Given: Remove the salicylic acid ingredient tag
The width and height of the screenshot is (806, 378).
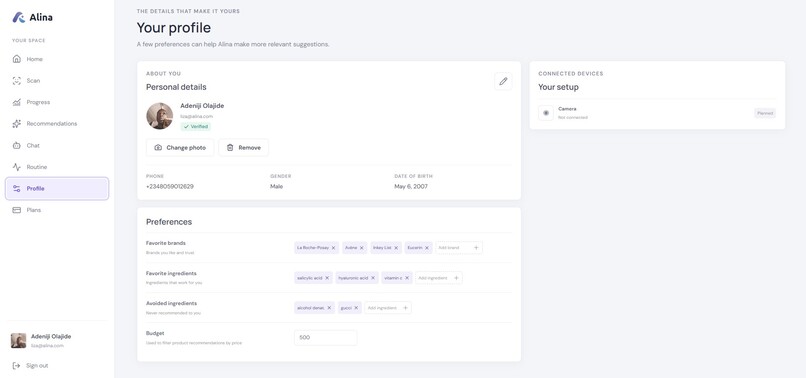Looking at the screenshot, I should pyautogui.click(x=327, y=278).
